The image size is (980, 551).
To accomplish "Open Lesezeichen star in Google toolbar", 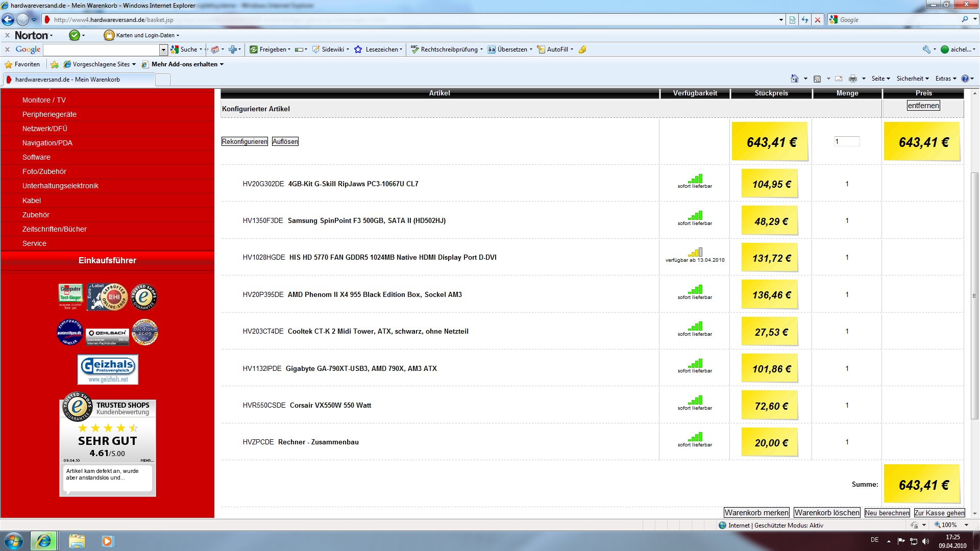I will [x=378, y=49].
